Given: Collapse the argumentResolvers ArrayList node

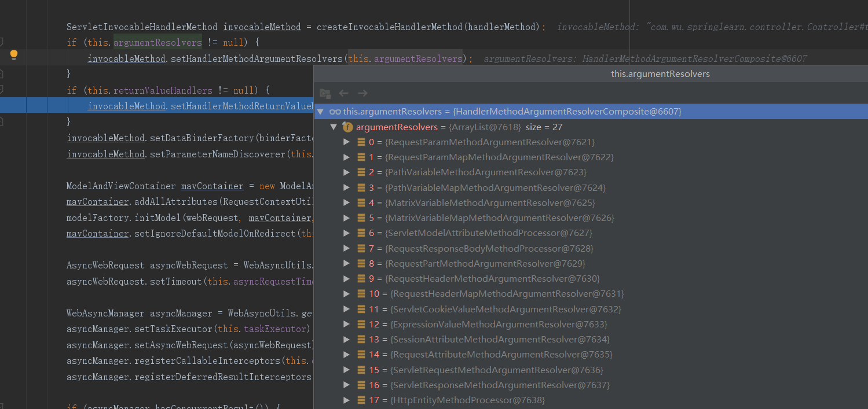Looking at the screenshot, I should pos(333,127).
